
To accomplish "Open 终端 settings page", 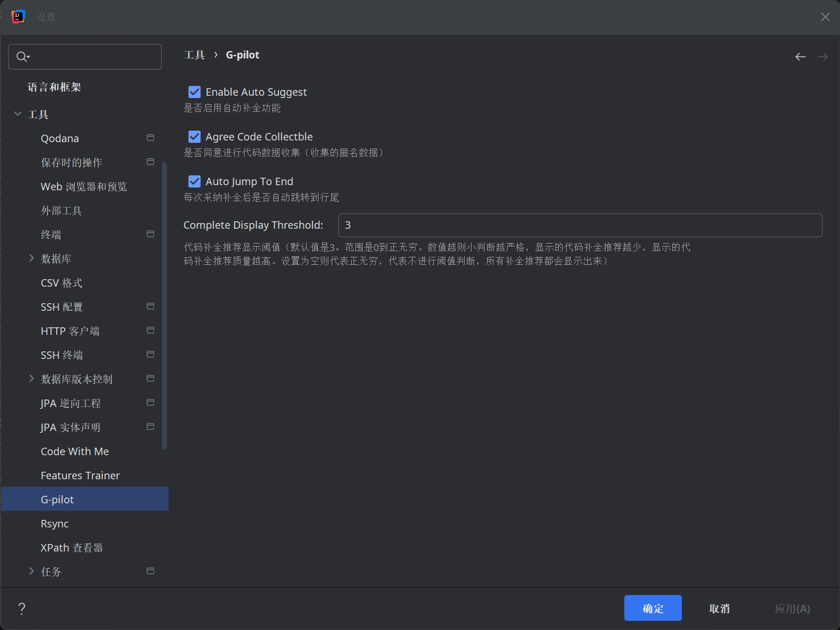I will point(85,234).
